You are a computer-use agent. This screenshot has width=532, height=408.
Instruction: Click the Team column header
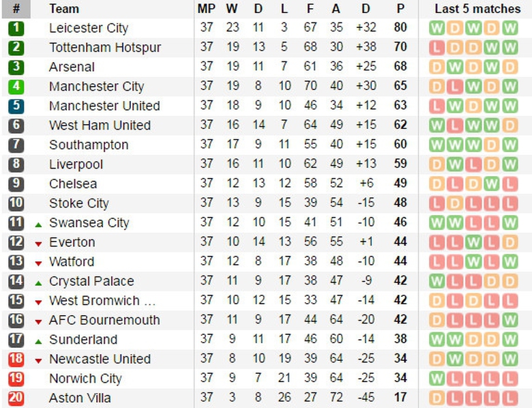point(64,9)
